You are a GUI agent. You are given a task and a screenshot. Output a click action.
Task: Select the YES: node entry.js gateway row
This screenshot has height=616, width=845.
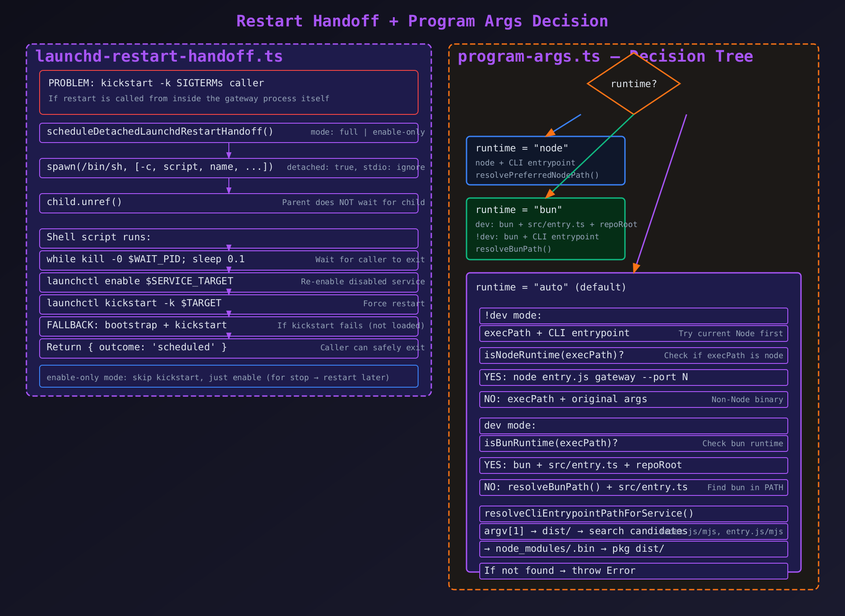[633, 378]
